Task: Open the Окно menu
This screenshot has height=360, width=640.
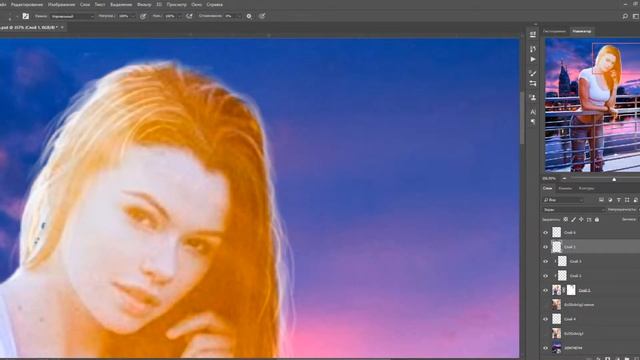Action: click(196, 4)
